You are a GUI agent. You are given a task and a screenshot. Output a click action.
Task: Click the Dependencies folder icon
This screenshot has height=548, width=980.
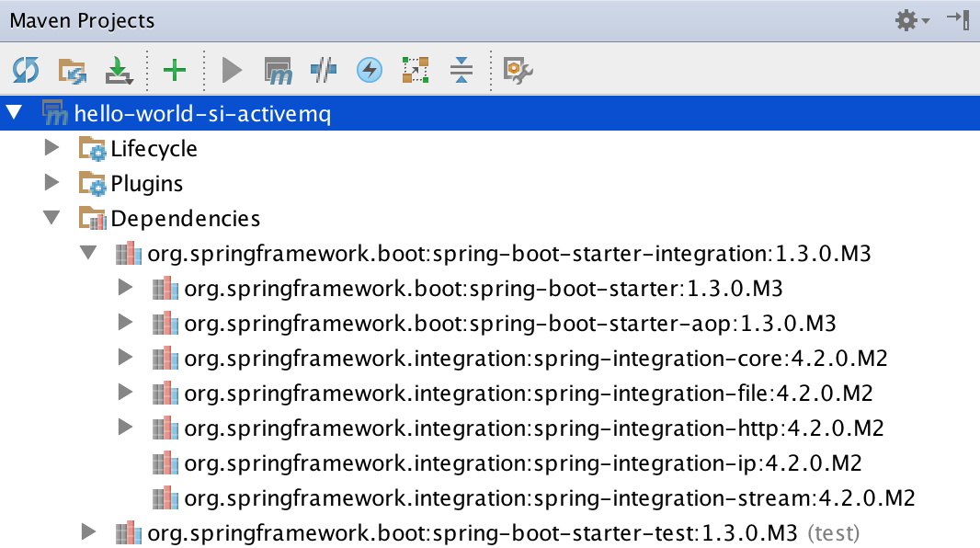[x=93, y=219]
